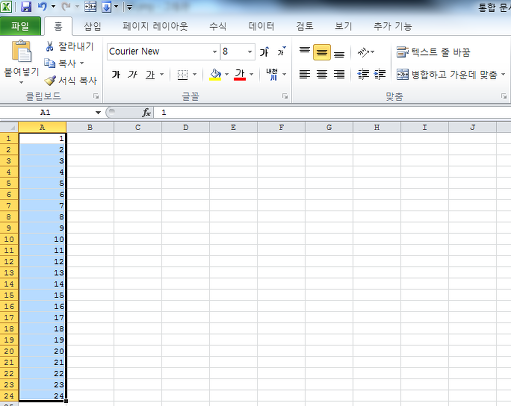The height and width of the screenshot is (406, 511).
Task: Click the 붙여넣기 (Paste) clipboard icon
Action: pos(22,51)
